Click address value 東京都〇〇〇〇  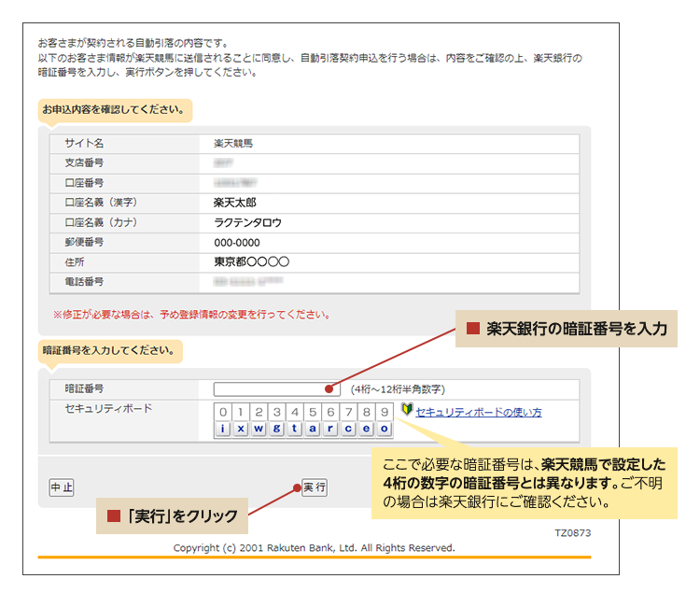click(251, 261)
